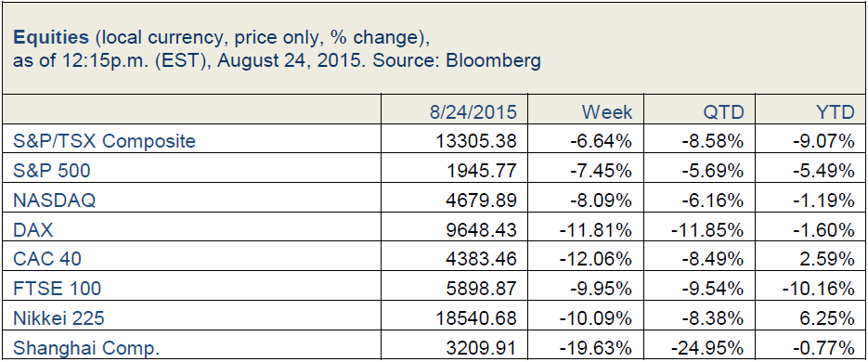The width and height of the screenshot is (868, 362).
Task: Select the S&P 500 value 1945.77
Action: click(x=481, y=171)
